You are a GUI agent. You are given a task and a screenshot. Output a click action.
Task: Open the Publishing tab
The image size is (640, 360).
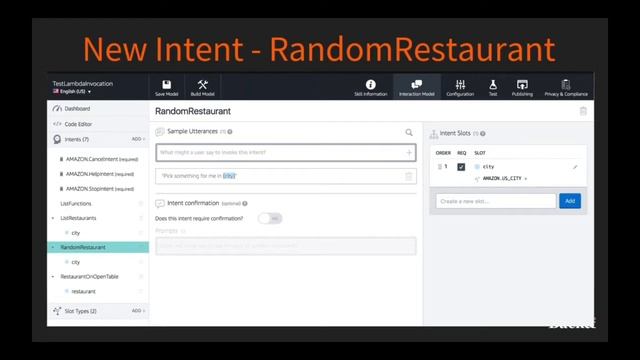tap(522, 88)
